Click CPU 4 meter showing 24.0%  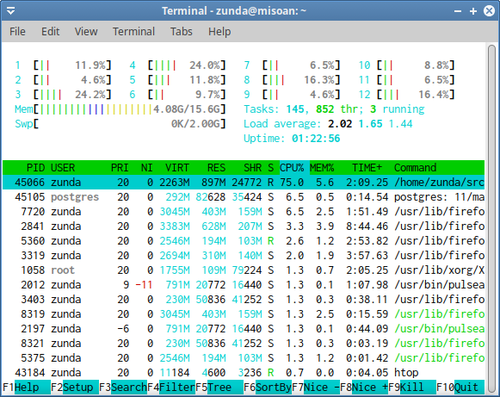click(177, 65)
